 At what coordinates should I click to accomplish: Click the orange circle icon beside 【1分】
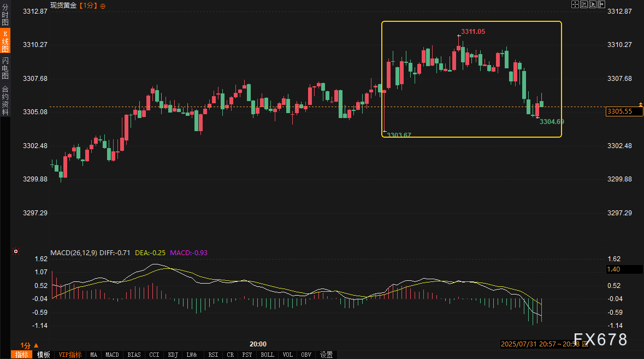pyautogui.click(x=103, y=5)
